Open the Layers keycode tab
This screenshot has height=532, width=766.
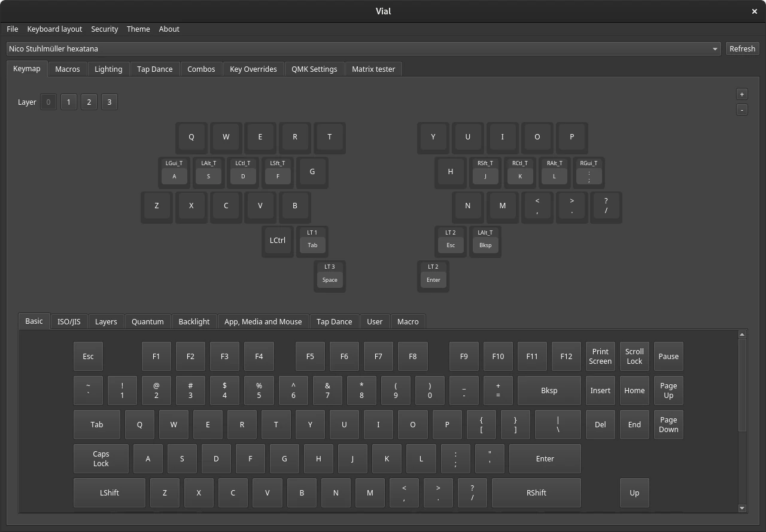[106, 321]
